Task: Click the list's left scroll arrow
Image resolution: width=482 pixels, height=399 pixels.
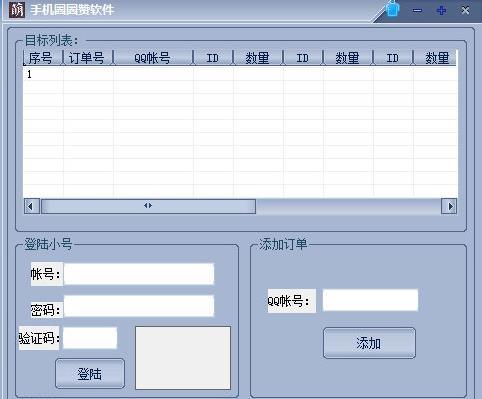Action: coord(32,206)
